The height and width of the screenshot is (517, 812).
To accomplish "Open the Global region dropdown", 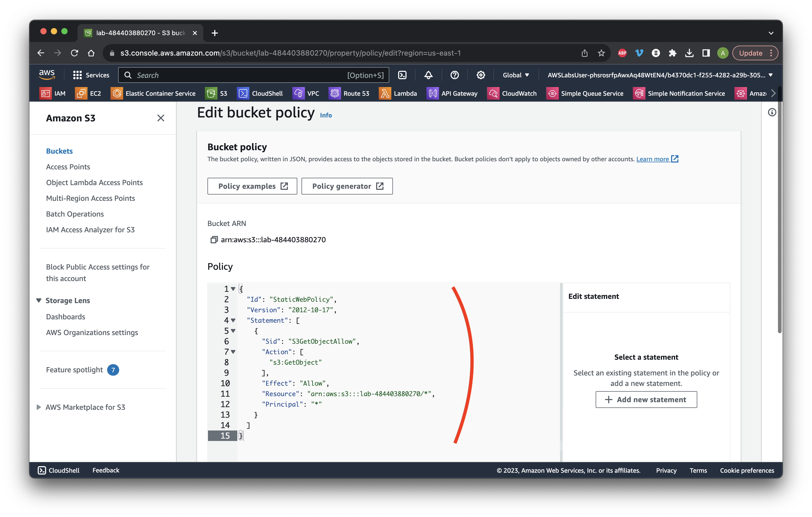I will (x=516, y=75).
